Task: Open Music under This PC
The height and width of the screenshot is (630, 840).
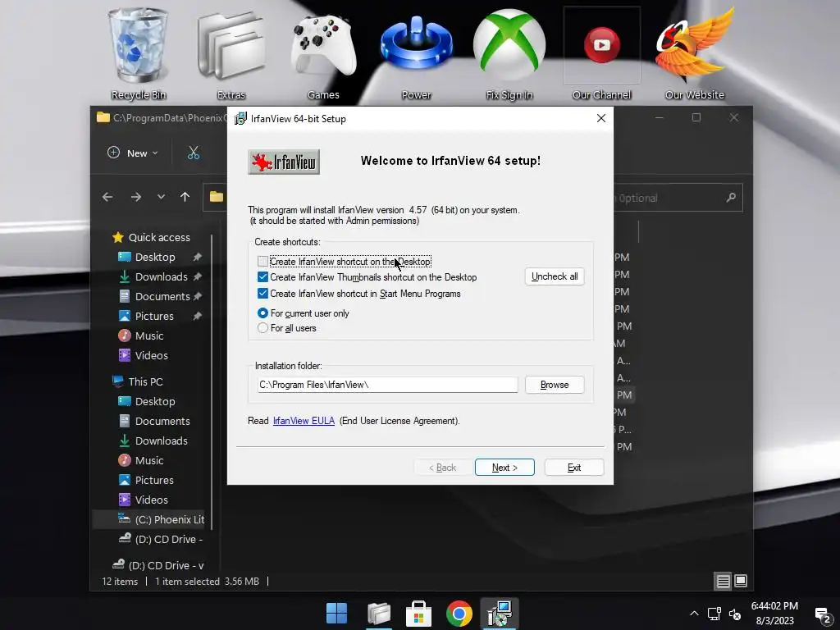Action: coord(149,460)
